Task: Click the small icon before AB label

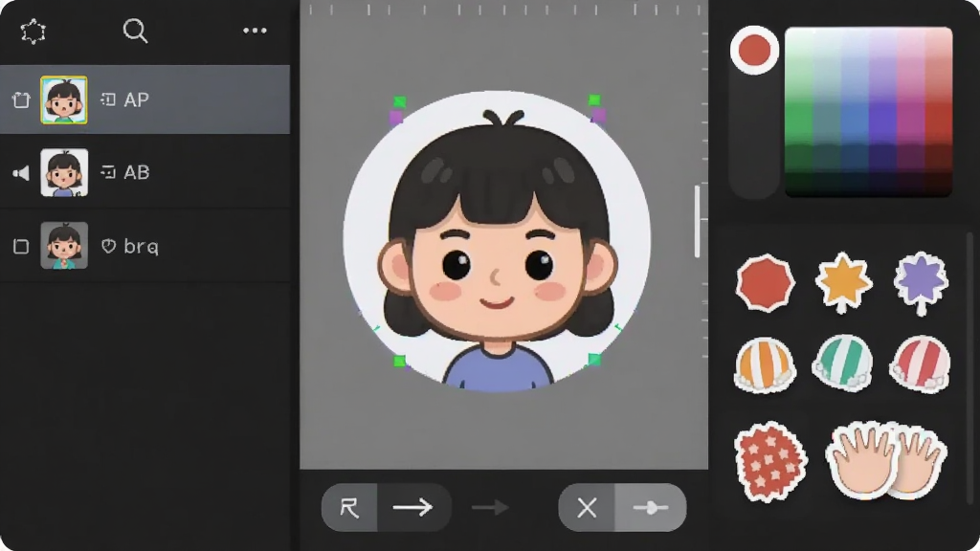Action: point(108,172)
